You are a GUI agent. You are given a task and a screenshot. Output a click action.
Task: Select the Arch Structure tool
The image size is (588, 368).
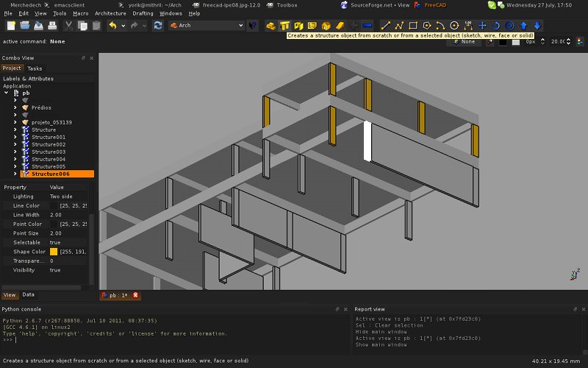(x=284, y=26)
